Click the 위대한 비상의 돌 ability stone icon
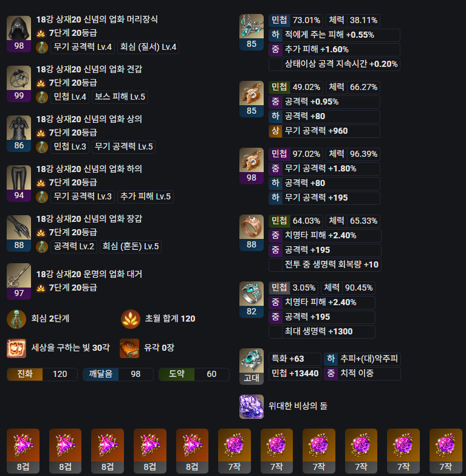466x476 pixels. pos(252,407)
